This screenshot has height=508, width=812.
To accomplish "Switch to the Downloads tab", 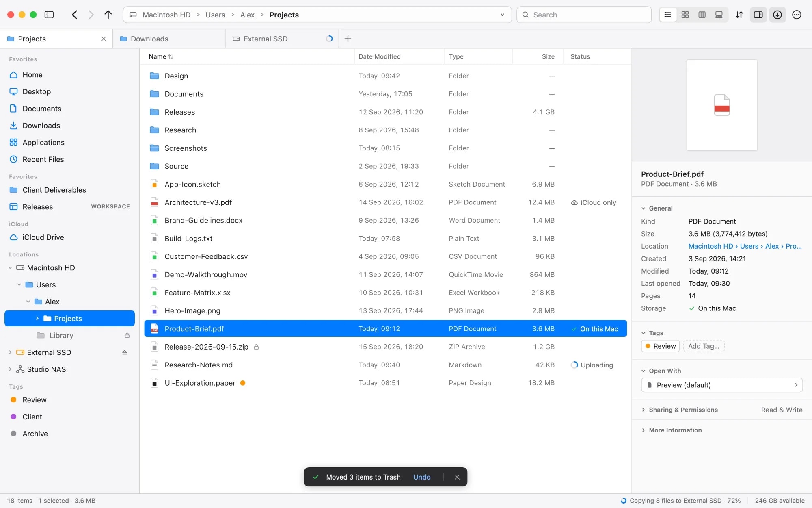I will click(x=168, y=39).
